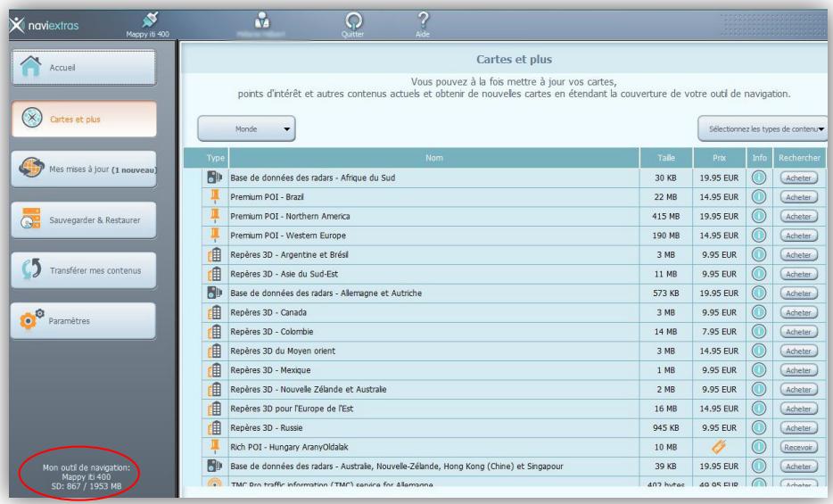The width and height of the screenshot is (833, 504).
Task: Show info for Premium POI Brazil
Action: point(759,196)
